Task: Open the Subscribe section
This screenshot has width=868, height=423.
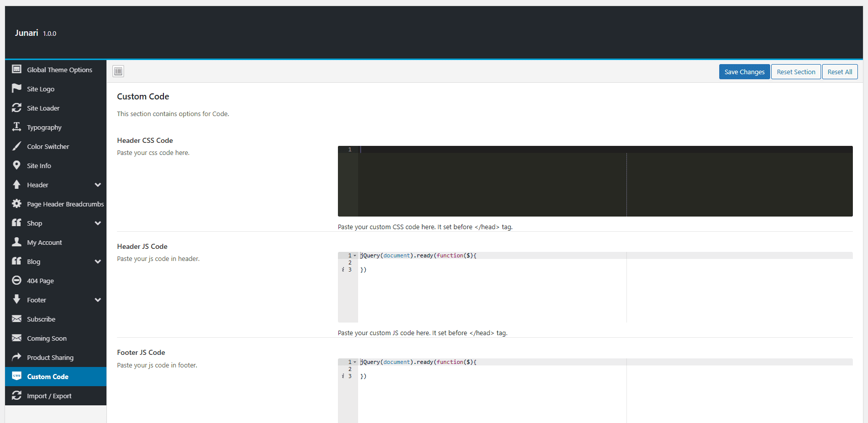Action: click(55, 319)
